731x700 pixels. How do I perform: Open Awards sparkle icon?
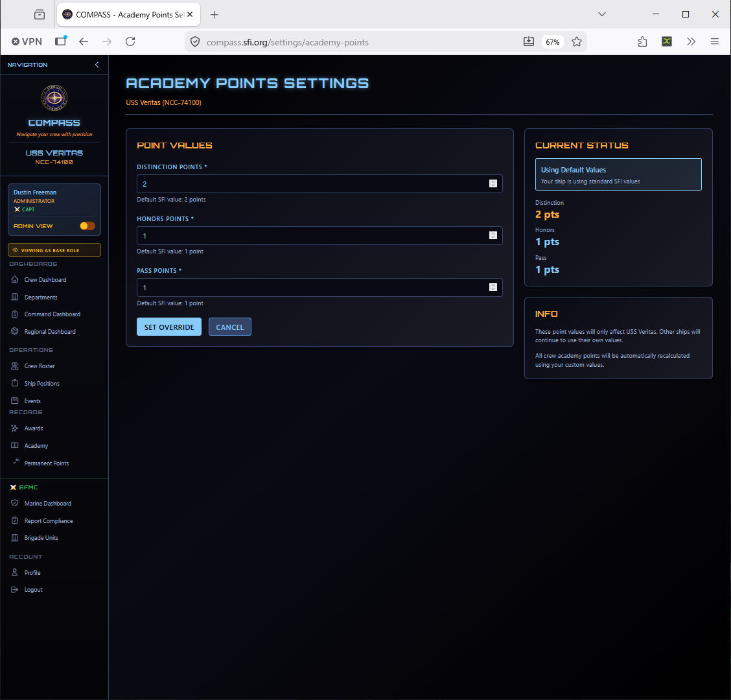click(15, 428)
